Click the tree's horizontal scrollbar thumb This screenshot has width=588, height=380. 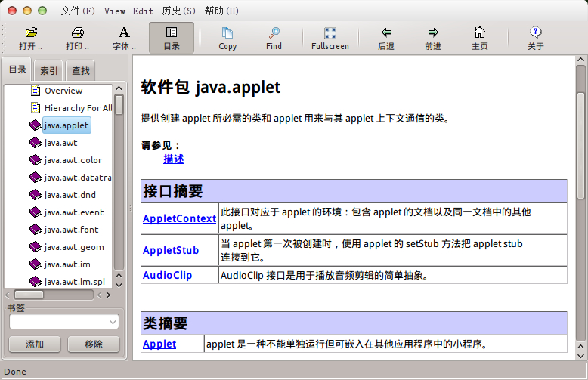pyautogui.click(x=29, y=295)
